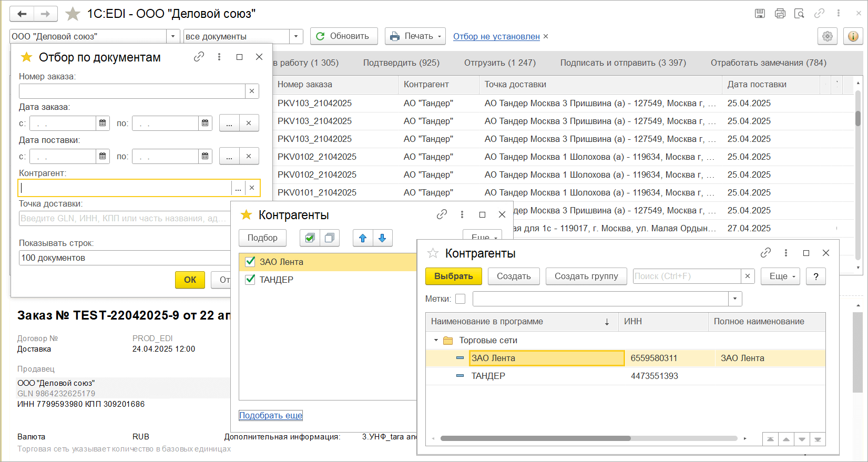This screenshot has width=868, height=462.
Task: Open organization dropdown ООО Деловой союз
Action: (173, 36)
